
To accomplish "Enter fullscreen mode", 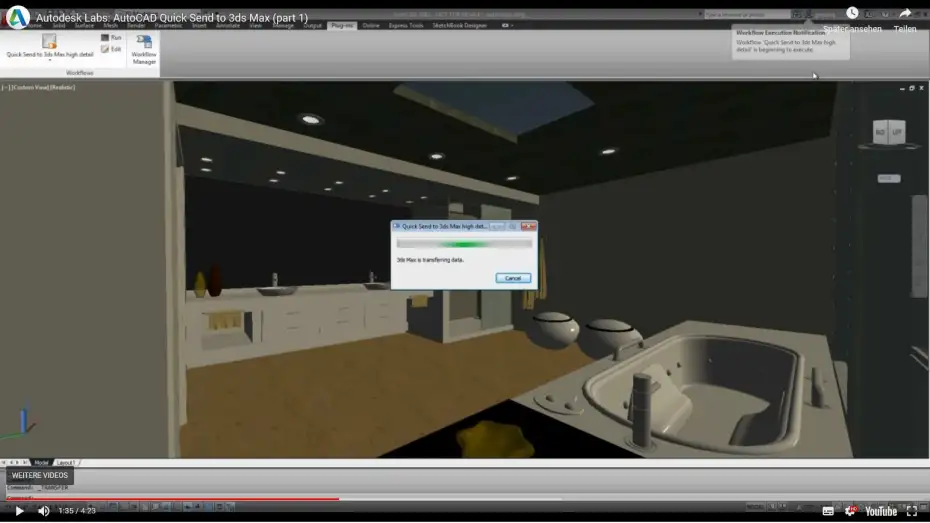I will (x=912, y=511).
